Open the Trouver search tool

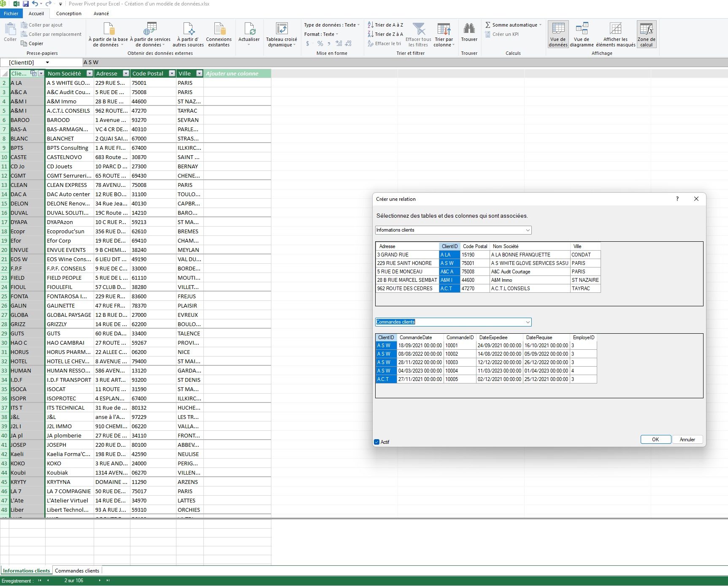(469, 33)
